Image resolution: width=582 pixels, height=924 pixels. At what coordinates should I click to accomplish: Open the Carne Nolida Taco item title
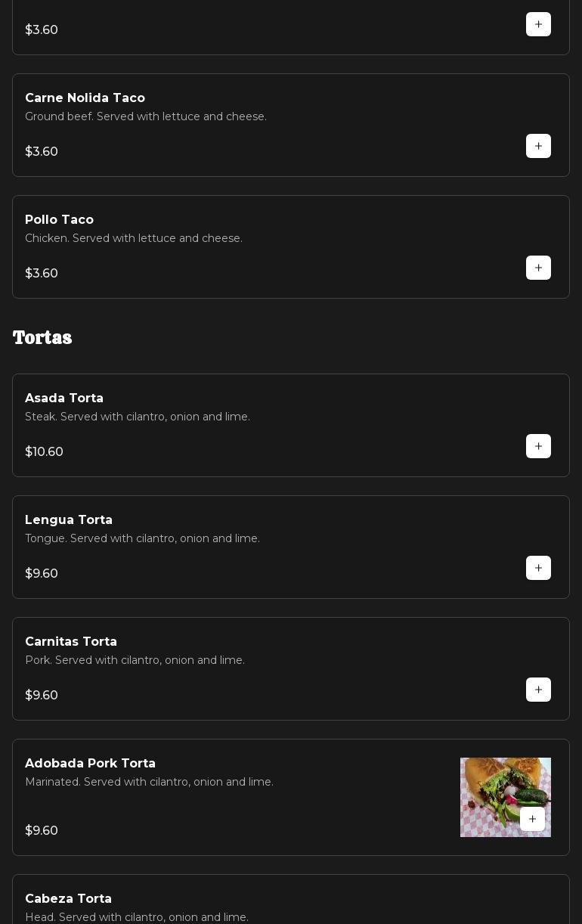(85, 98)
